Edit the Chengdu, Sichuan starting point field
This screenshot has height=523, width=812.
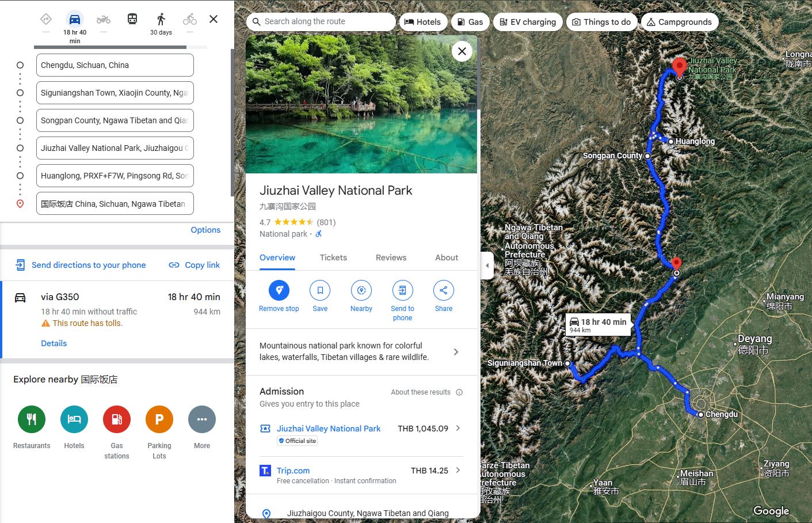(115, 65)
